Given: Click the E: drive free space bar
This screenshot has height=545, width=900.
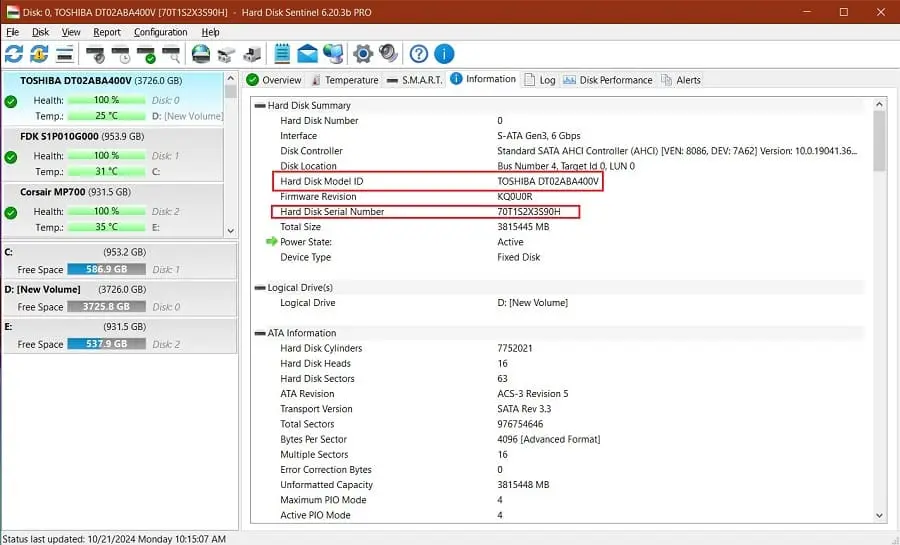Looking at the screenshot, I should click(106, 344).
